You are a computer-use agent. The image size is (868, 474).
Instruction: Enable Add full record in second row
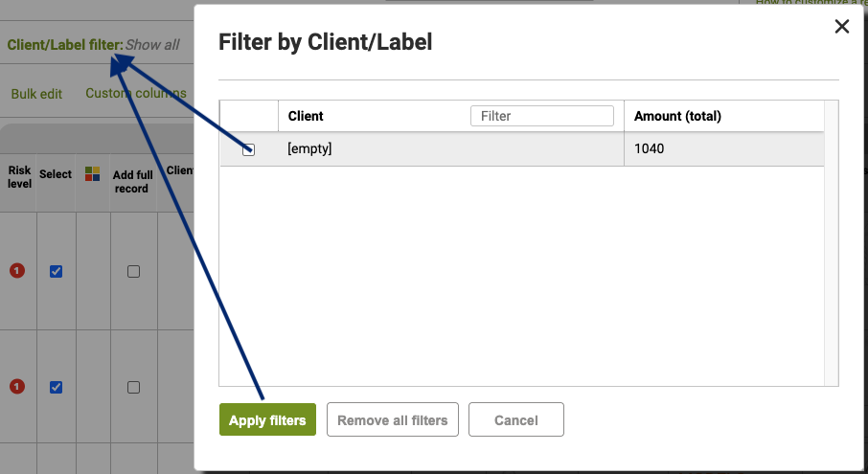coord(133,387)
